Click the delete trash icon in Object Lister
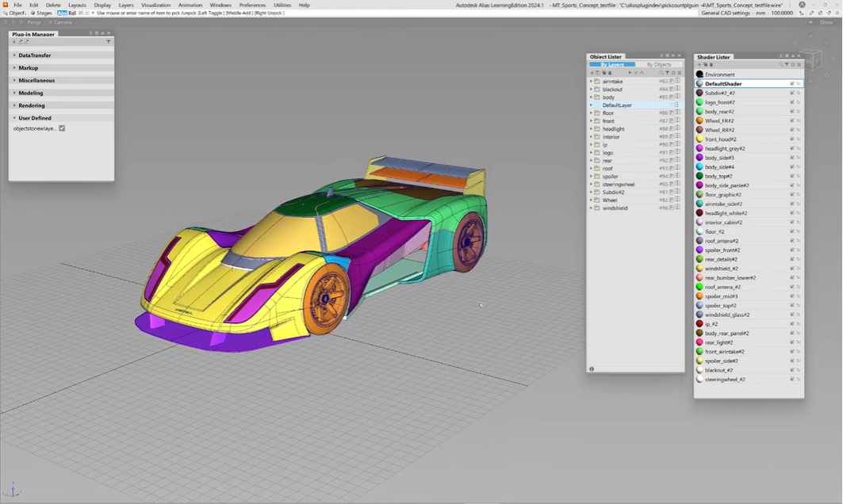 coord(610,73)
